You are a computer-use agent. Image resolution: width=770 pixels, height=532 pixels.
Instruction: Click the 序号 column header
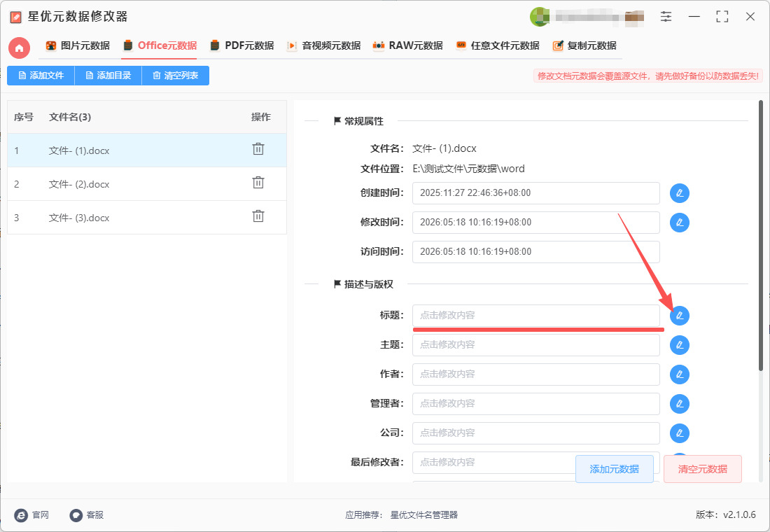pos(24,117)
